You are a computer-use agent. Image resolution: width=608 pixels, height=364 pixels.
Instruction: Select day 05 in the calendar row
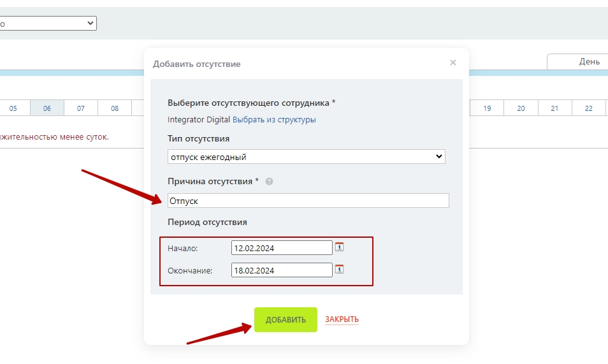13,108
